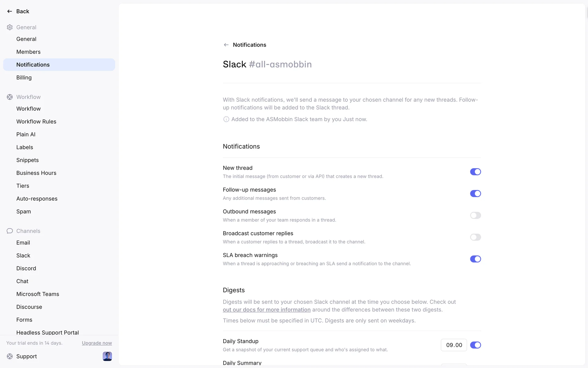The height and width of the screenshot is (368, 588).
Task: Open the 'docs for more information' link
Action: point(266,310)
